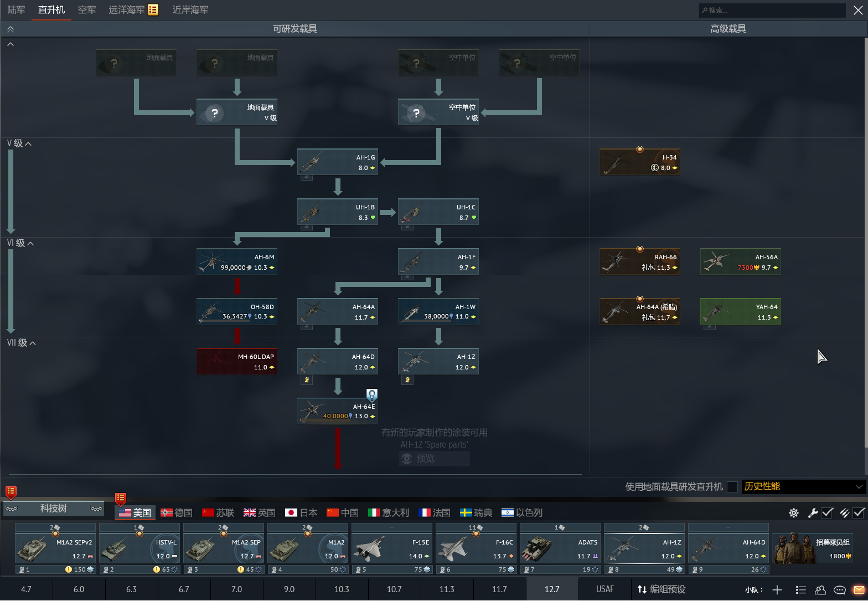Viewport: 868px width, 601px height.
Task: Toggle the auto-repair wrench checkbox
Action: click(827, 513)
